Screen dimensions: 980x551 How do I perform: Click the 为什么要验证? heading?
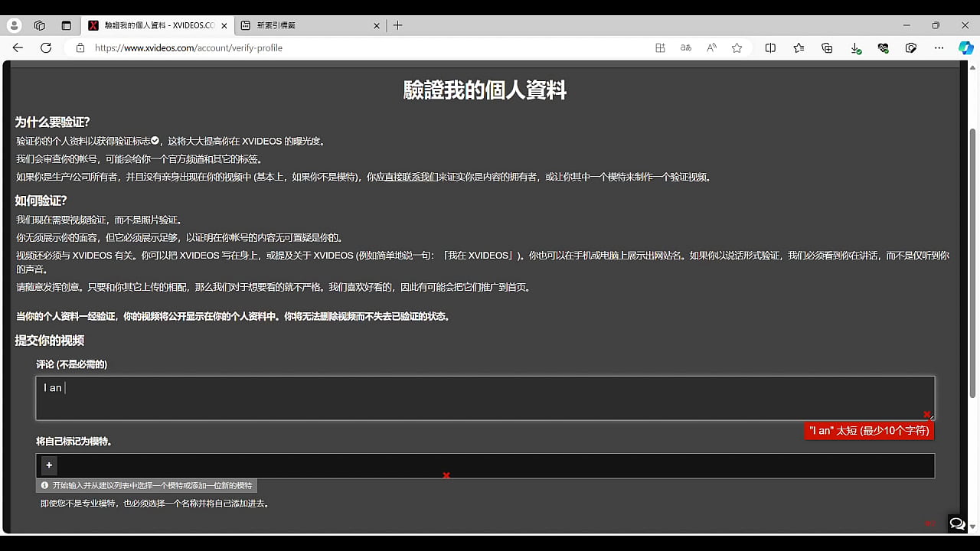[53, 122]
